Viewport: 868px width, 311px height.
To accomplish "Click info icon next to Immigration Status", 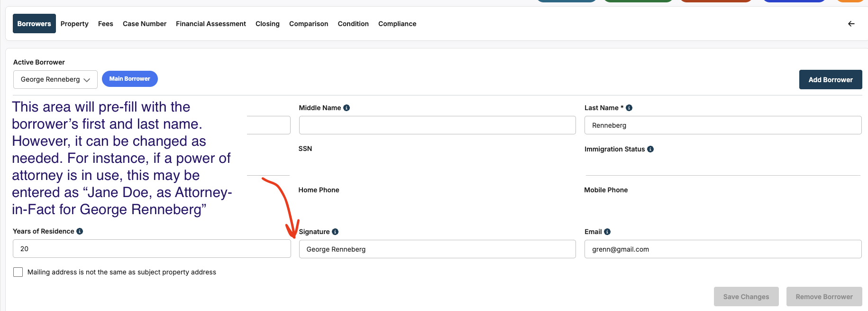I will click(650, 149).
